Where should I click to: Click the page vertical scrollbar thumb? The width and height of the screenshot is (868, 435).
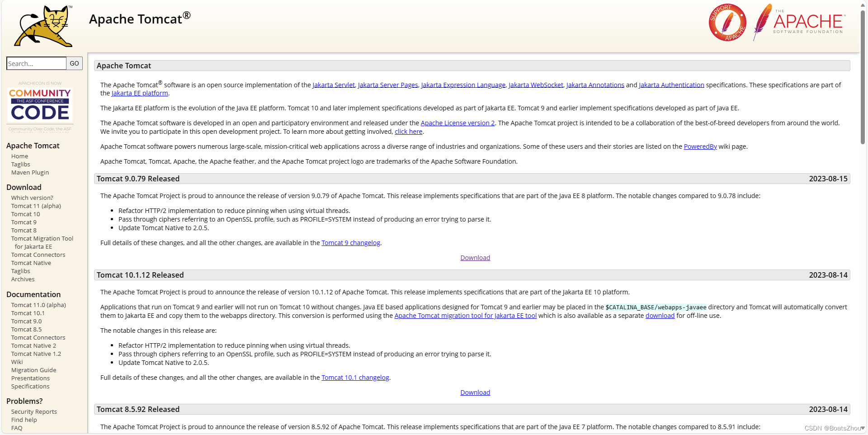863,77
